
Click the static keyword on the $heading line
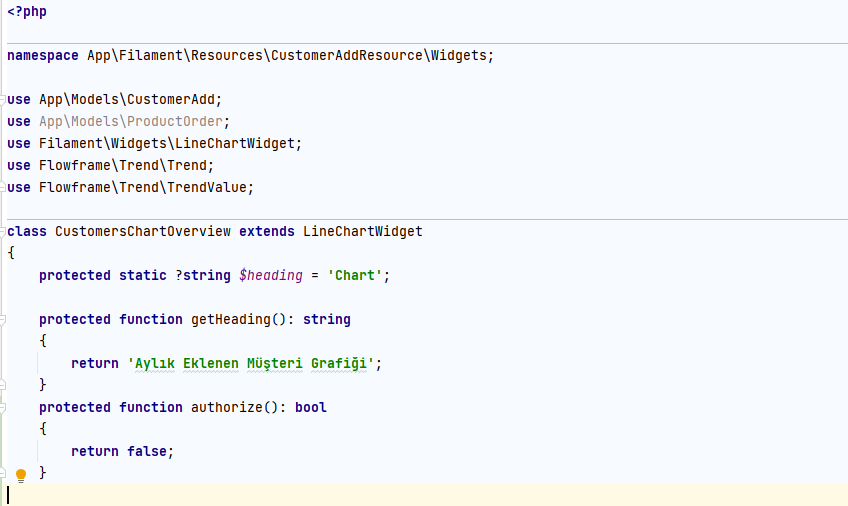142,275
